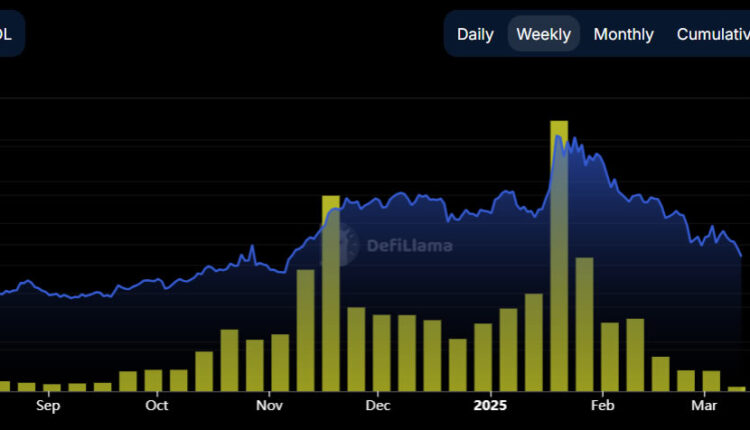Click the smallest yellow bar at far right
Screen dimensions: 750x430
(737, 388)
